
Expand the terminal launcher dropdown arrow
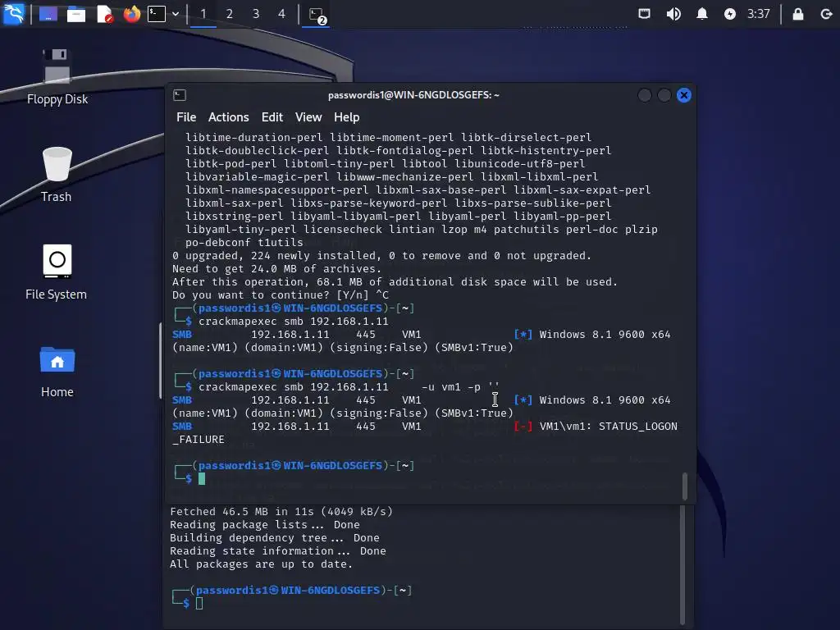[176, 14]
